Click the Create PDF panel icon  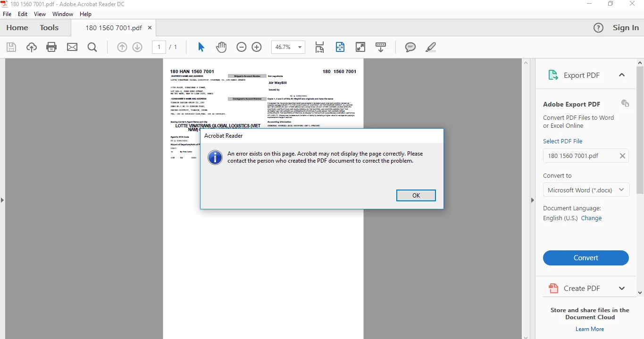point(553,288)
